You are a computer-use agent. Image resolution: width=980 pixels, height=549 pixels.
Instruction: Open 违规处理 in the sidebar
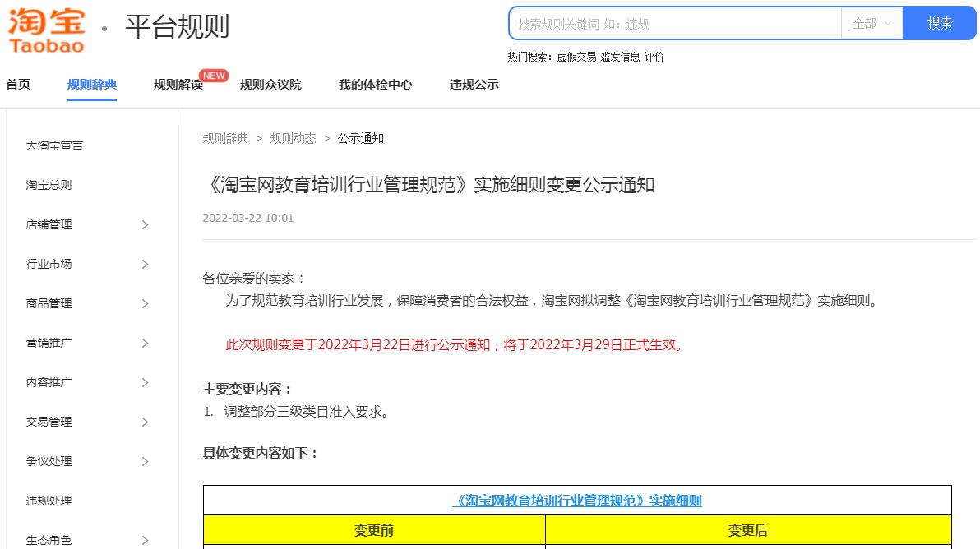[x=49, y=501]
